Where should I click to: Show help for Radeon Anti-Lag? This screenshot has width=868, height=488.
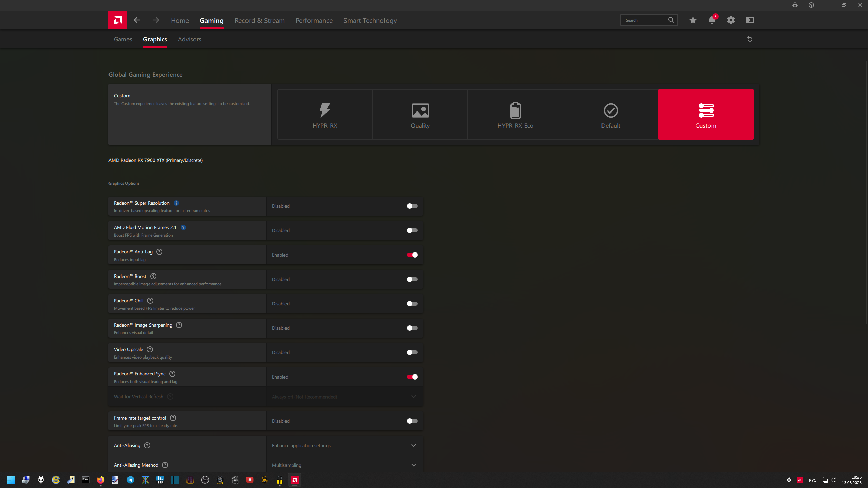point(159,252)
